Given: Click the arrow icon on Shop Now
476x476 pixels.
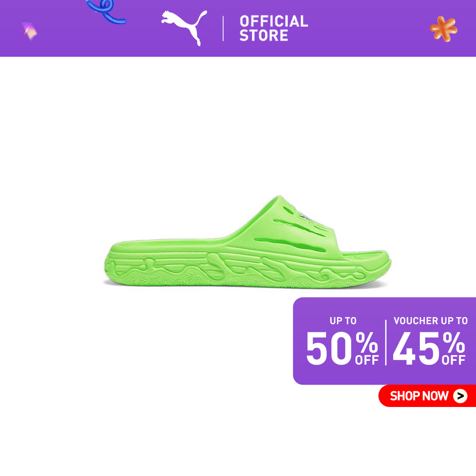Looking at the screenshot, I should tap(460, 396).
